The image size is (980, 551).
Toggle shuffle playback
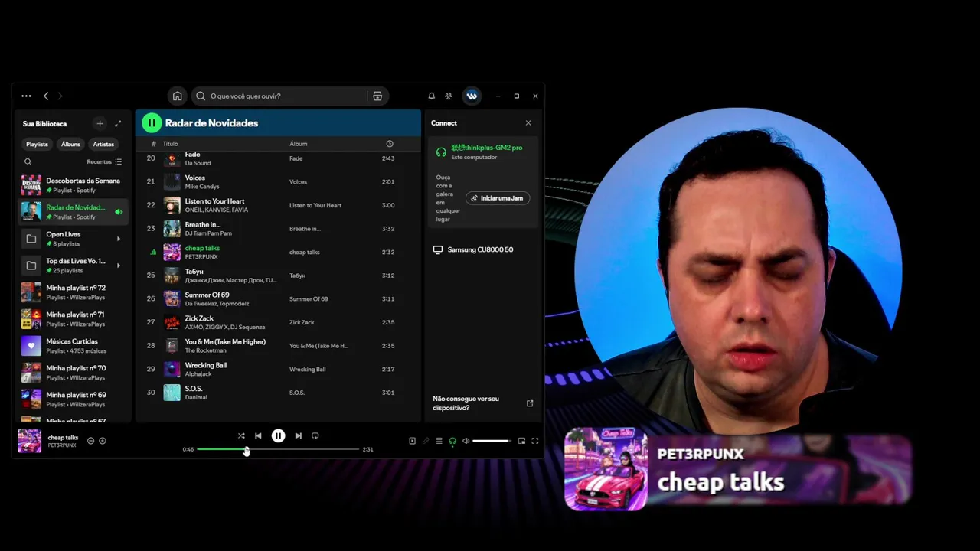pos(241,435)
